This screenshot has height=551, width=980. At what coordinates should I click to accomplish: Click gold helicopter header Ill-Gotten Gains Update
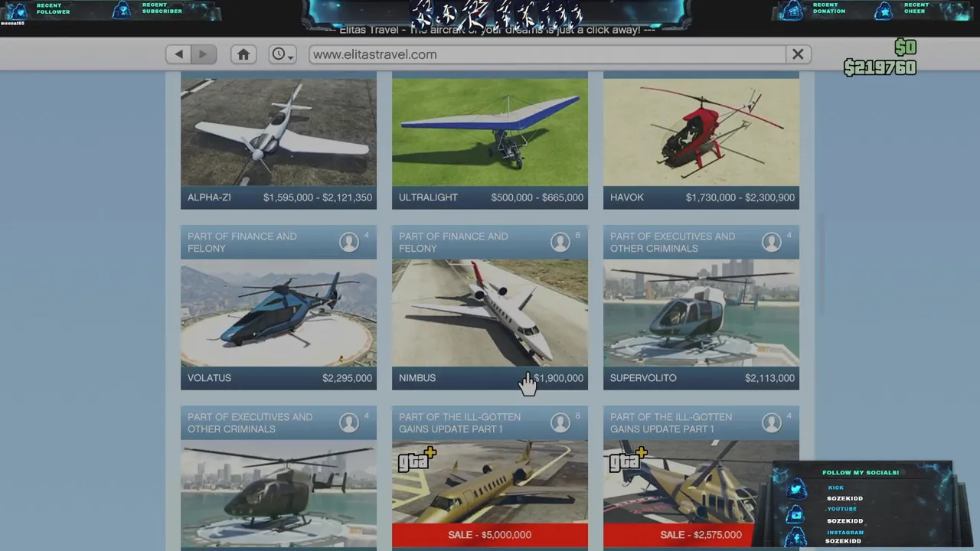pos(671,422)
